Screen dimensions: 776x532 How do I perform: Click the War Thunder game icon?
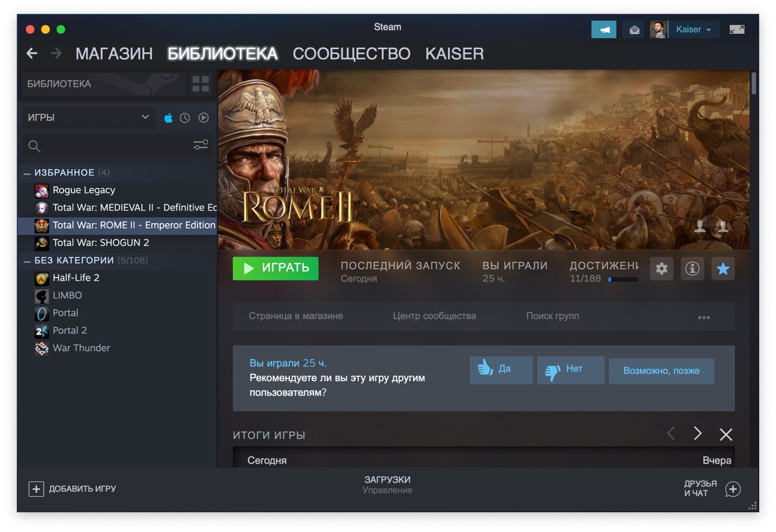pyautogui.click(x=42, y=349)
